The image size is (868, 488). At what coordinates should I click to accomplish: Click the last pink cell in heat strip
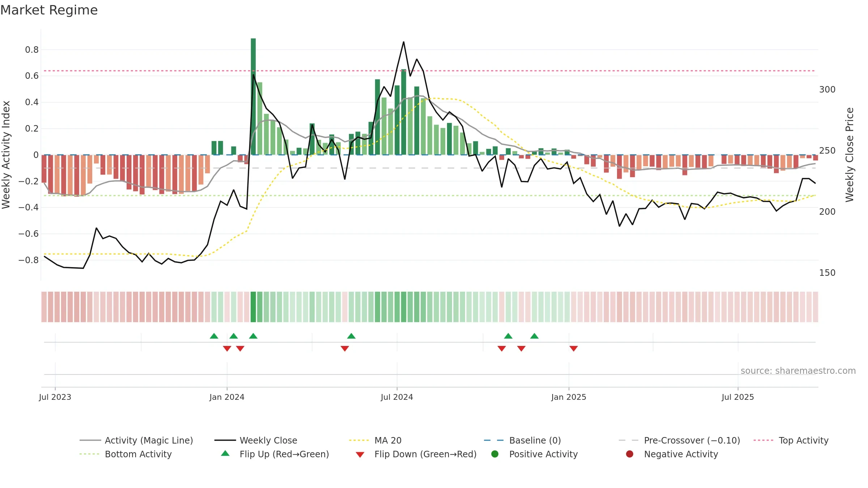coord(816,307)
